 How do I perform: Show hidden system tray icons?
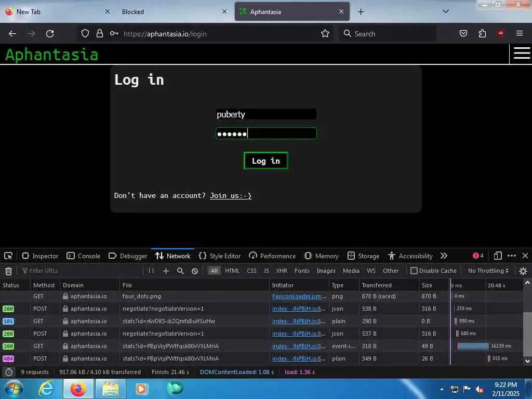pyautogui.click(x=442, y=389)
